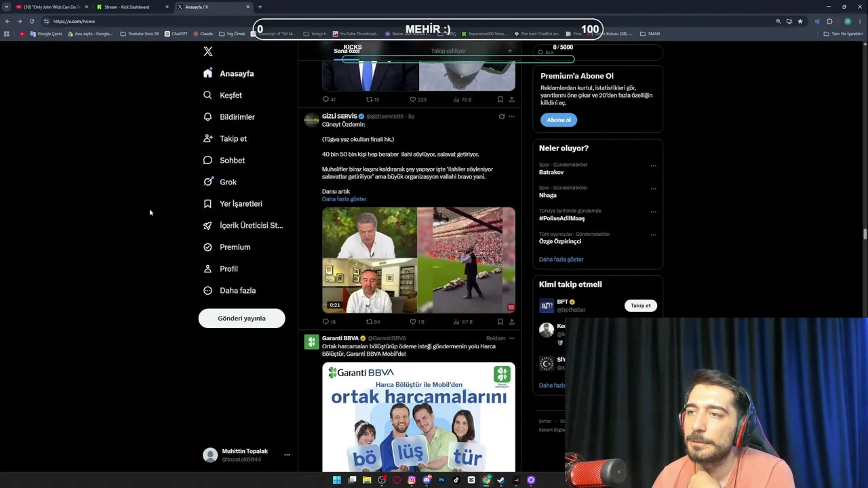This screenshot has width=868, height=488.
Task: Open Chrome extensions puzzle icon
Action: point(829,21)
